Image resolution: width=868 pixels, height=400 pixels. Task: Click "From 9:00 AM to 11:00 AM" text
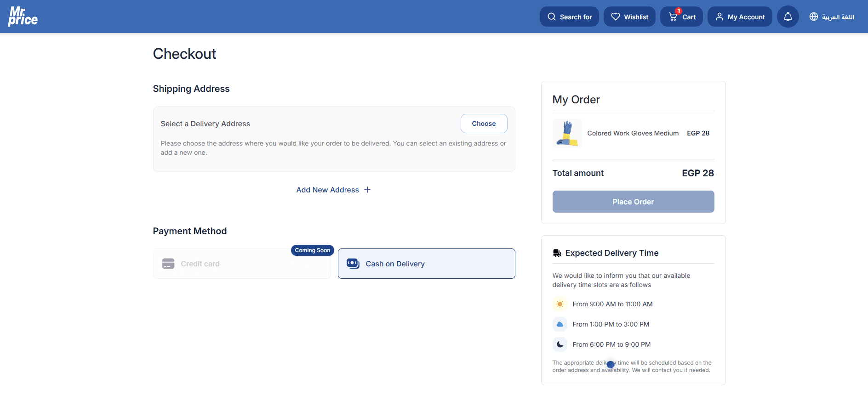coord(612,304)
